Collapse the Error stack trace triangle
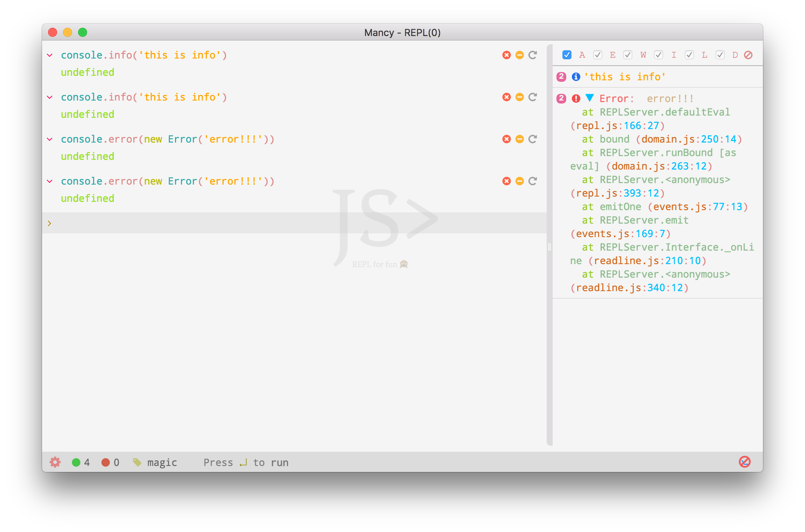The width and height of the screenshot is (805, 532). (589, 98)
